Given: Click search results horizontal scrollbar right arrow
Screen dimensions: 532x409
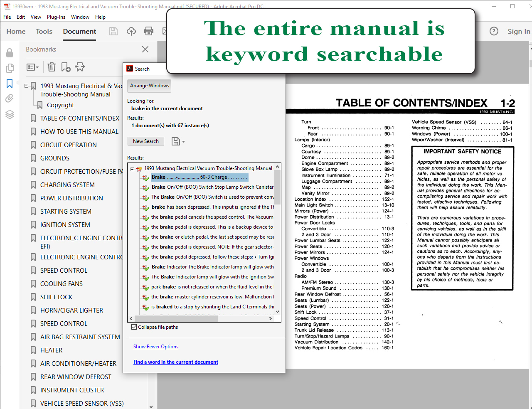Looking at the screenshot, I should (271, 319).
